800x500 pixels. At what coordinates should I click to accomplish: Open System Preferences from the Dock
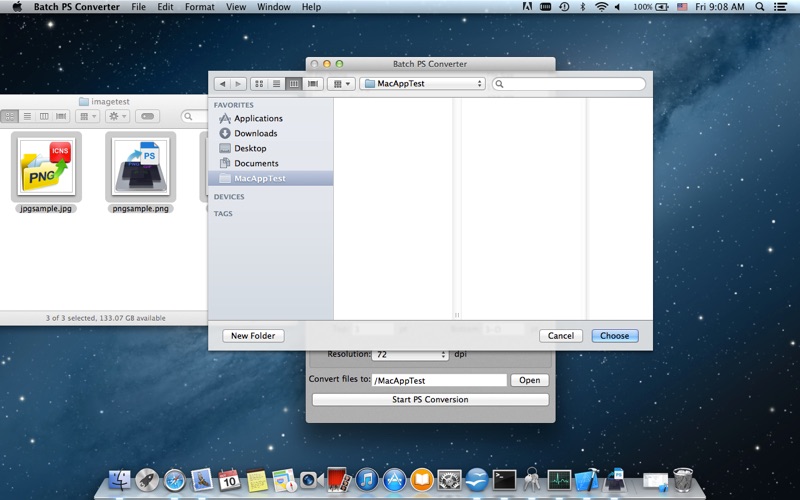point(449,480)
